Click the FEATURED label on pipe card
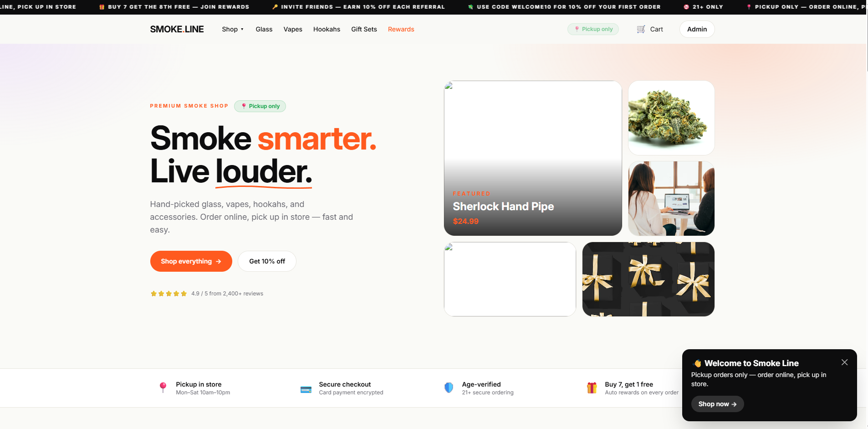Viewport: 868px width, 429px height. tap(471, 194)
